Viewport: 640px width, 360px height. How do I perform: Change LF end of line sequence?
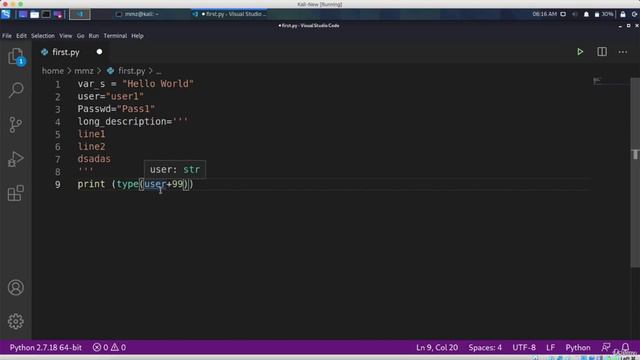550,347
